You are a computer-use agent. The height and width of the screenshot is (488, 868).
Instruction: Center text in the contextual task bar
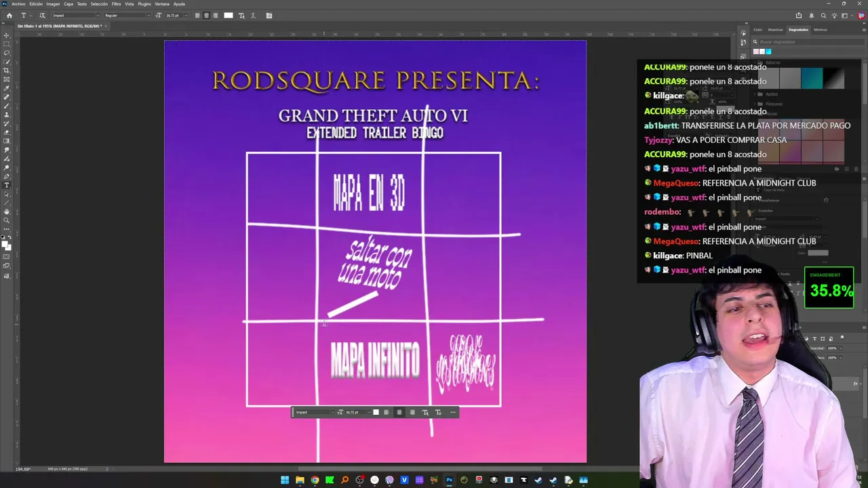coord(399,412)
